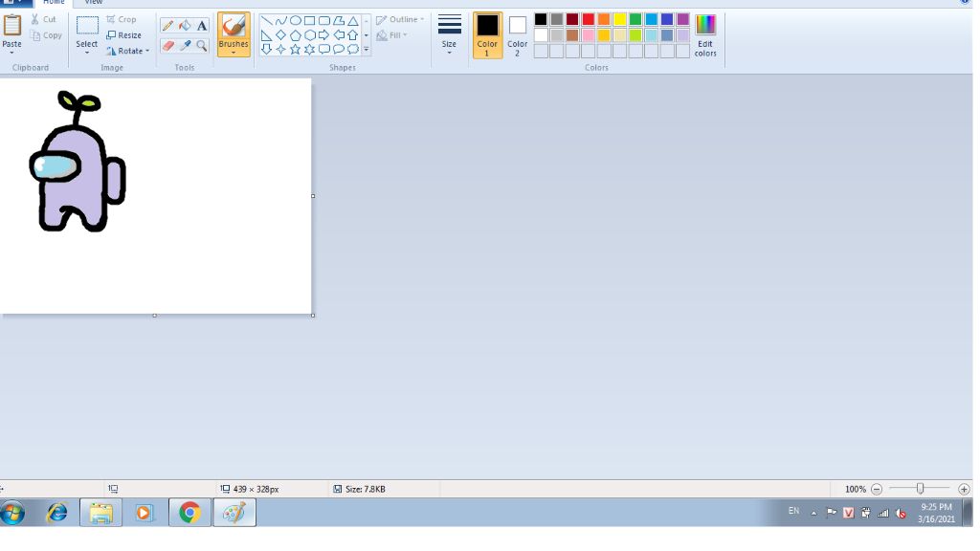This screenshot has width=980, height=551.
Task: Choose the Rectangle shape
Action: (310, 21)
